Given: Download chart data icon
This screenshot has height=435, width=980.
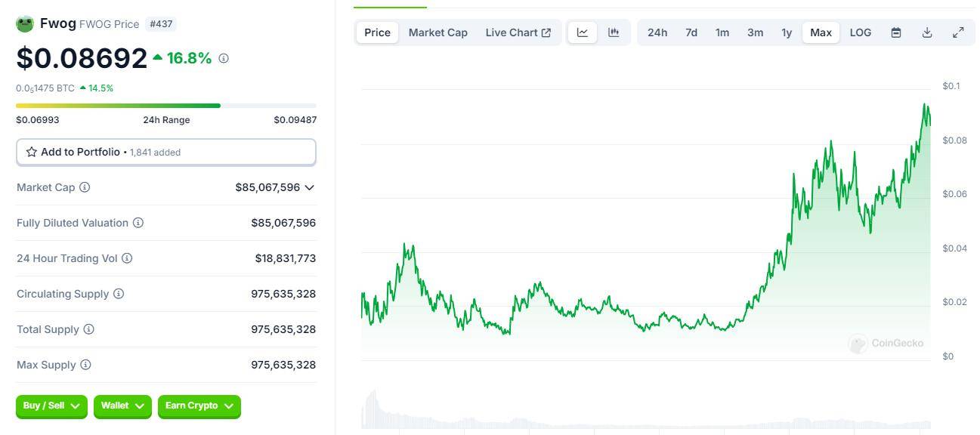Looking at the screenshot, I should pyautogui.click(x=927, y=32).
